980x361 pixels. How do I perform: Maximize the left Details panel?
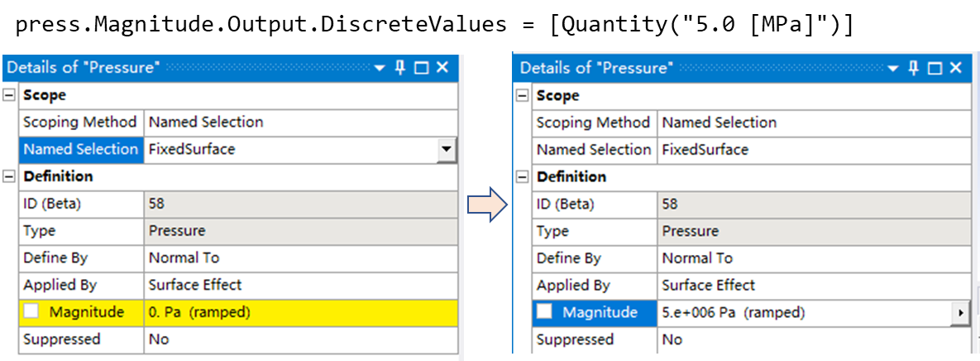coord(422,68)
